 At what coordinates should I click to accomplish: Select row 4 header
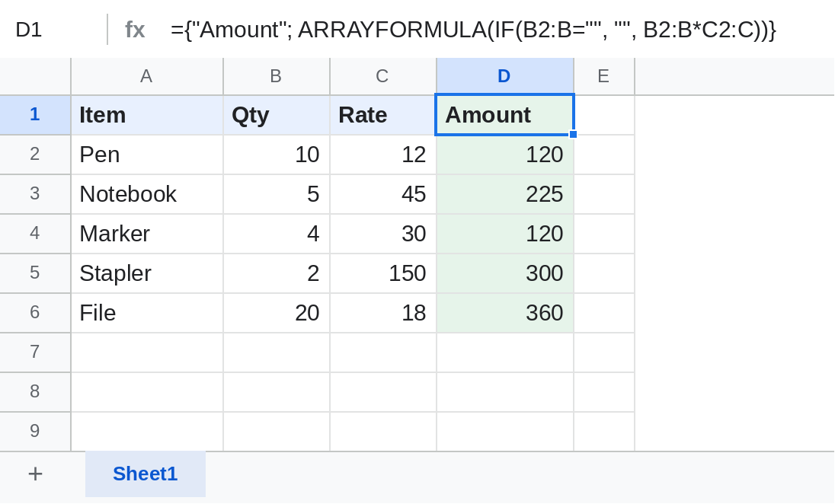(35, 234)
